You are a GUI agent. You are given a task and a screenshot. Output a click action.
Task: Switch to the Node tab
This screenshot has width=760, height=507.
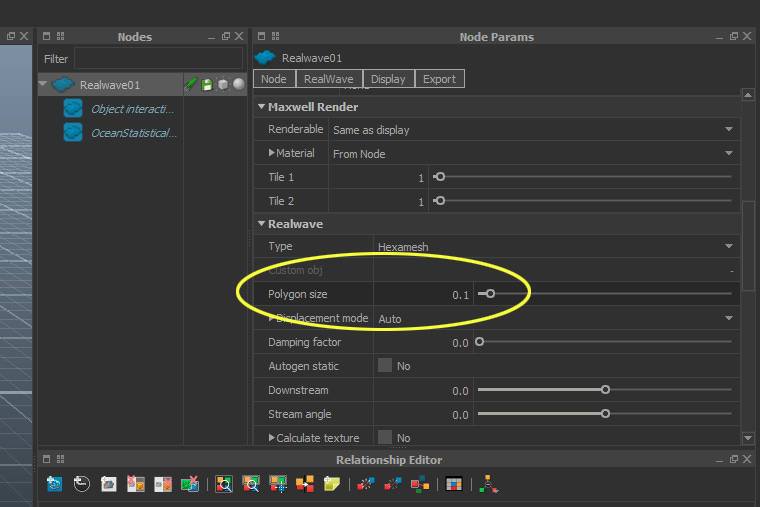pyautogui.click(x=274, y=79)
